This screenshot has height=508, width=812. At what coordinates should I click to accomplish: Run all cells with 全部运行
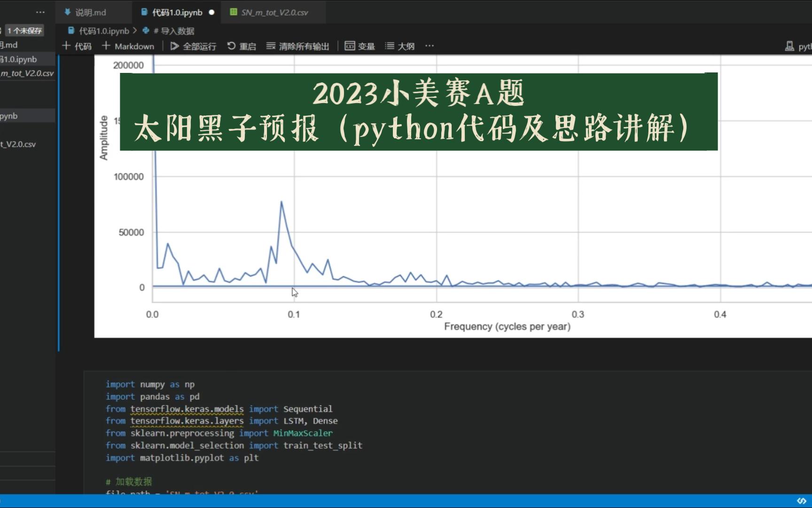click(x=193, y=46)
